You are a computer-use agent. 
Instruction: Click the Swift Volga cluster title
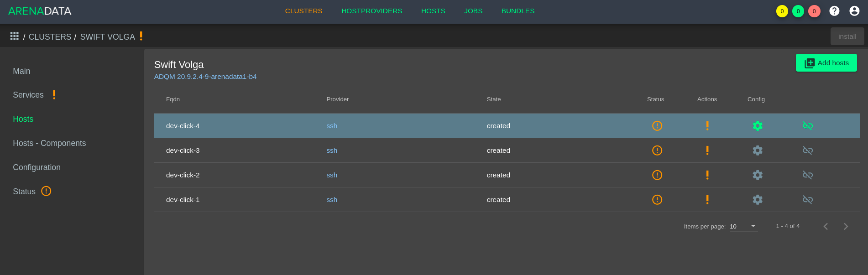pyautogui.click(x=179, y=65)
